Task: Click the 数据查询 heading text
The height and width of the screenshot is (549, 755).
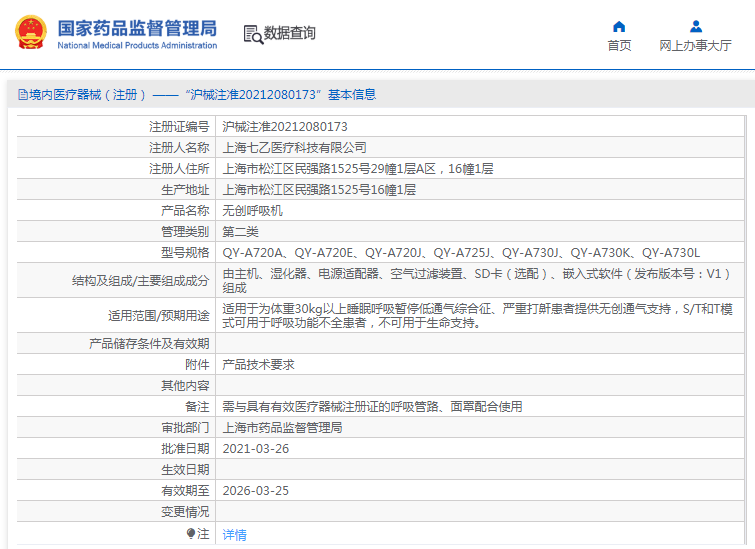Action: [x=290, y=34]
